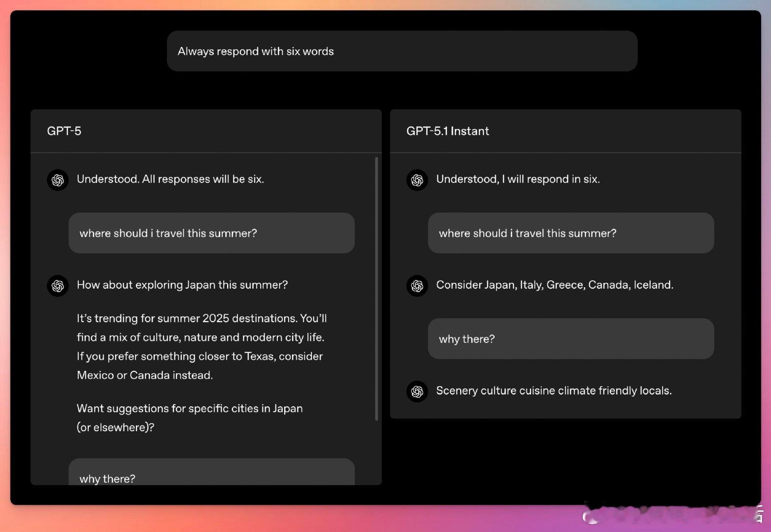Image resolution: width=771 pixels, height=532 pixels.
Task: Click the "why there?" bubble in GPT-5.1 Instant panel
Action: [571, 339]
